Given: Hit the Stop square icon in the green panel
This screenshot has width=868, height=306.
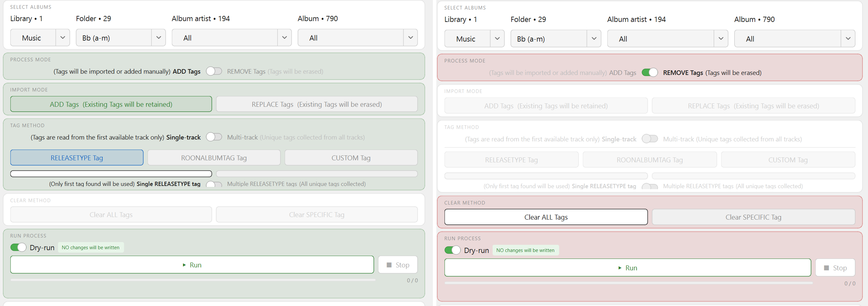Looking at the screenshot, I should click(389, 265).
